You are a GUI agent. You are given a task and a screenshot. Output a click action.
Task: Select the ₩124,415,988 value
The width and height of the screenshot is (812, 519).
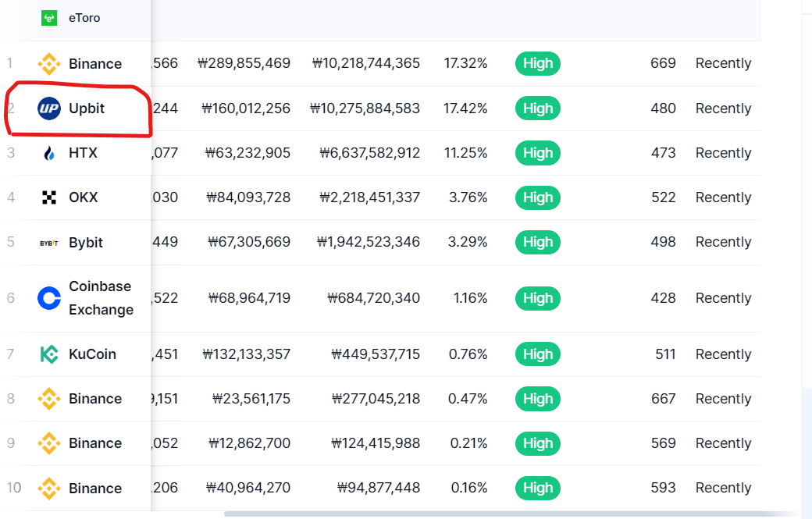[376, 443]
